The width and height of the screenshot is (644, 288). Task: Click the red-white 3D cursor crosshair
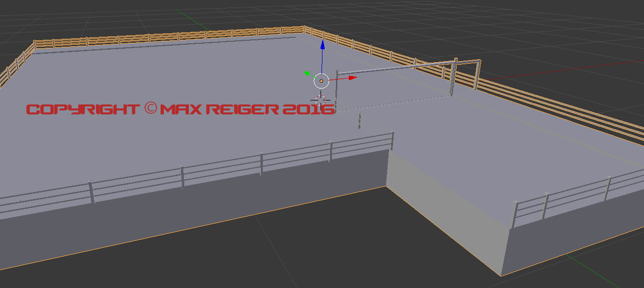click(320, 100)
